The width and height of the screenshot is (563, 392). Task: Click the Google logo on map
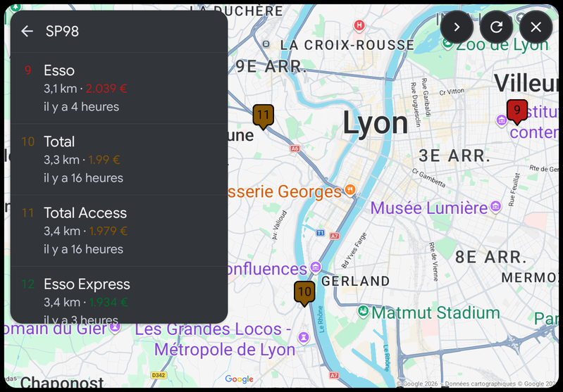coord(239,379)
